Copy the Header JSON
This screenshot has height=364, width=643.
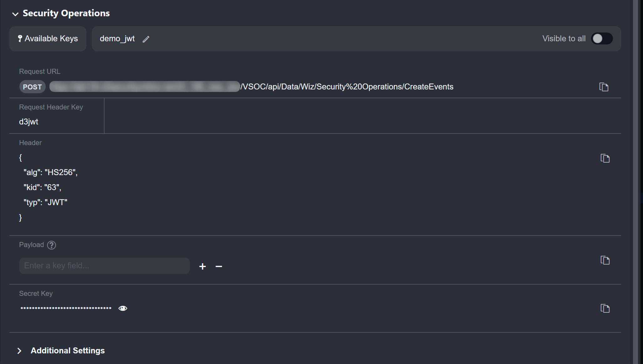605,158
